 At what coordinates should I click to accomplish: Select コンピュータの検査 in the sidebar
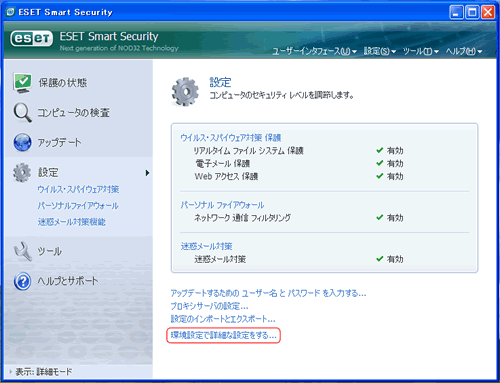click(x=73, y=113)
